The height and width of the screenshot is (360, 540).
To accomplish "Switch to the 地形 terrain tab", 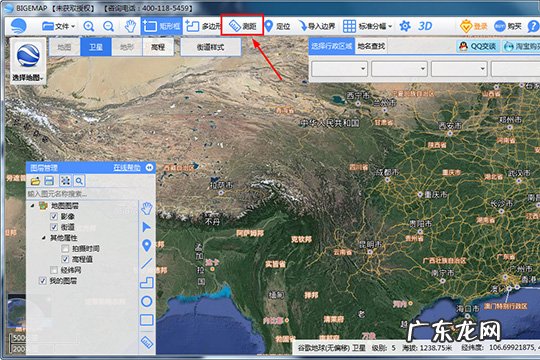I will (x=127, y=47).
